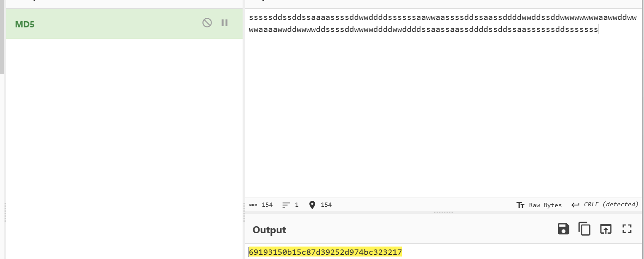Copy raw output to clipboard
Image resolution: width=644 pixels, height=259 pixels.
tap(584, 229)
